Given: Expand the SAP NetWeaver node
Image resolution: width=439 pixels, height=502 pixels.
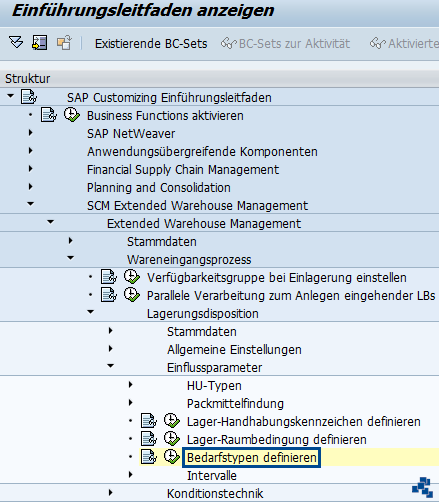Looking at the screenshot, I should (31, 133).
